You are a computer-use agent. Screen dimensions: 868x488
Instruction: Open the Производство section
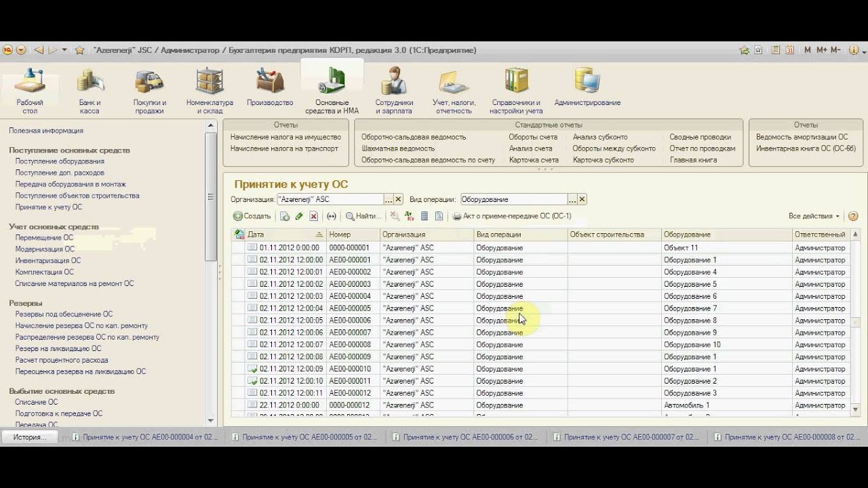click(270, 87)
